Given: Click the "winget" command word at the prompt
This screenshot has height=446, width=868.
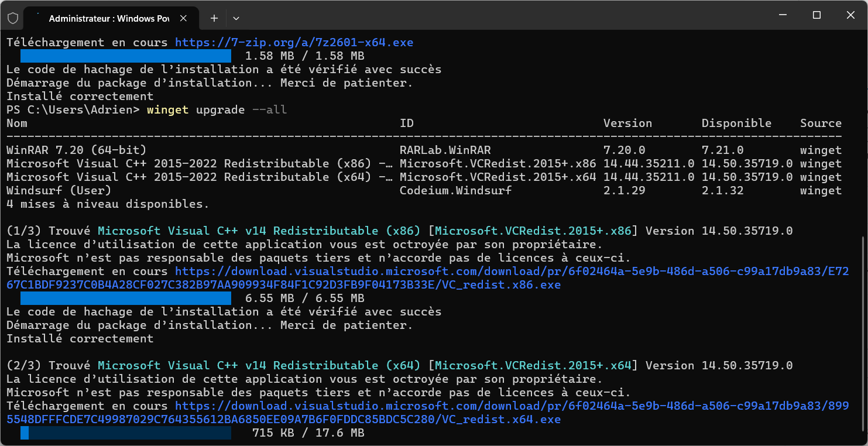Looking at the screenshot, I should click(x=168, y=110).
